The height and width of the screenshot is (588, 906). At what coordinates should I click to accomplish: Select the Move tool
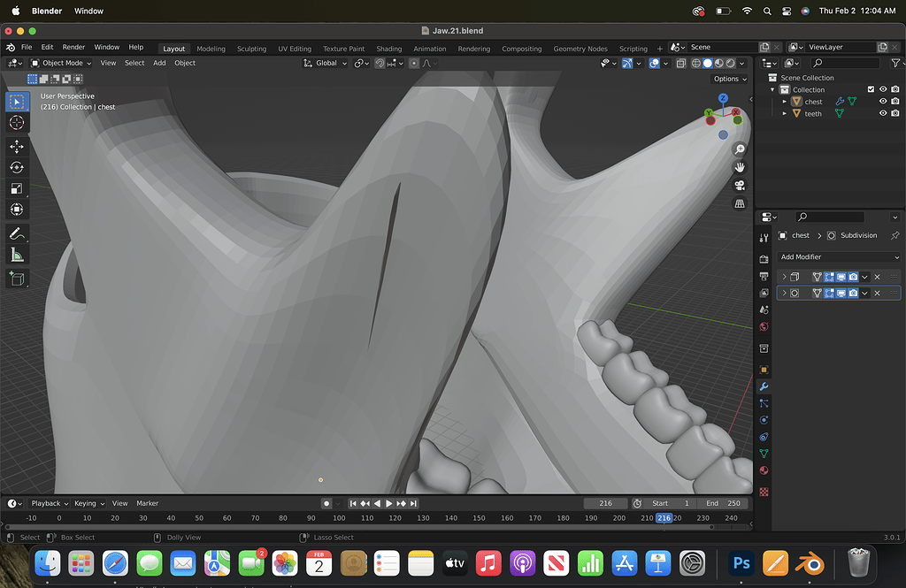coord(17,146)
